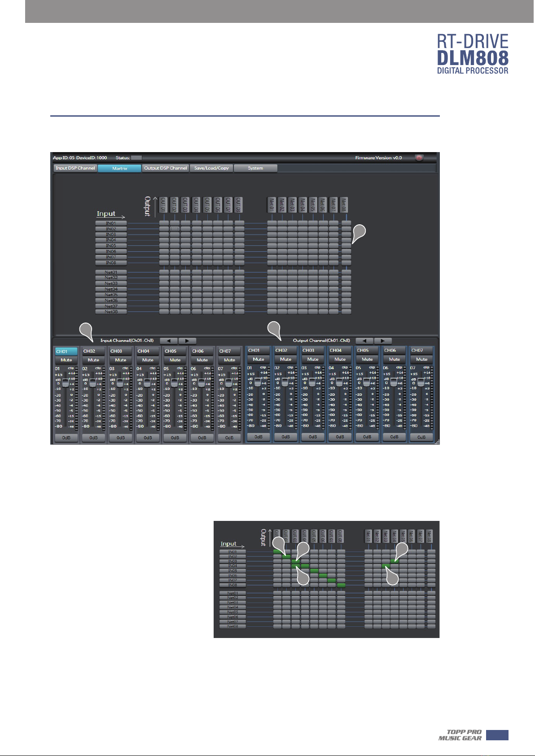Screen dimensions: 535x756
Task: Click the 0dB button under input fader 06
Action: point(202,437)
